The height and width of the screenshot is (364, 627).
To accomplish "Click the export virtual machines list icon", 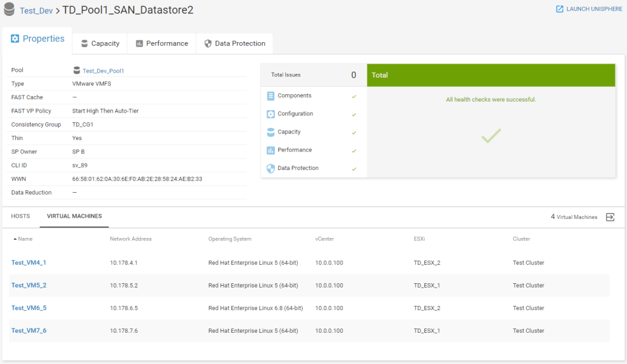I will (x=610, y=217).
